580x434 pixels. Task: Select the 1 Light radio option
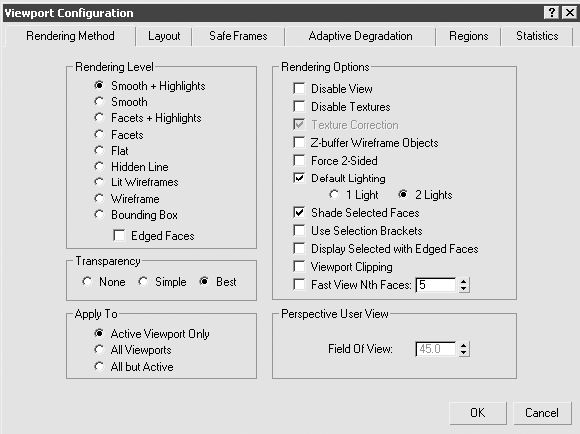click(334, 194)
